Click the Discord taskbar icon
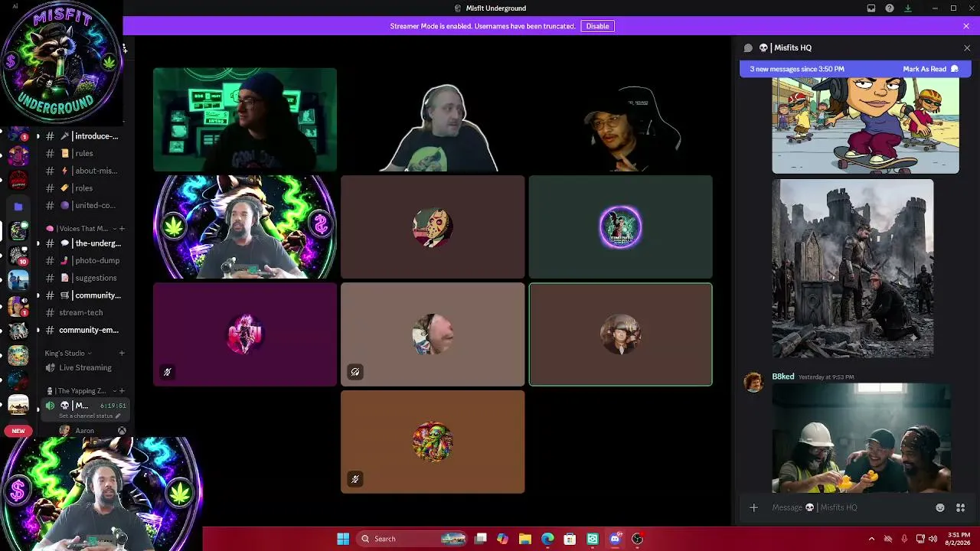The height and width of the screenshot is (551, 980). tap(615, 539)
